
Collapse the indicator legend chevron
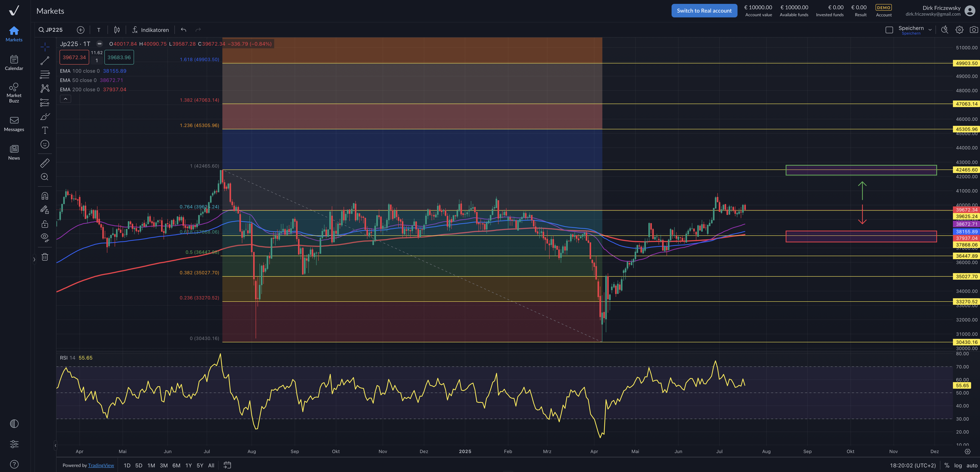tap(65, 99)
